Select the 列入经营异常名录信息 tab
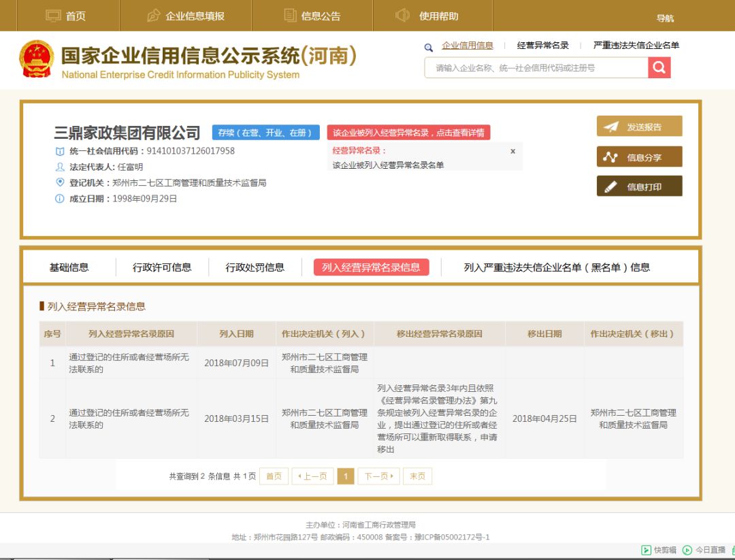This screenshot has width=735, height=560. 372,267
